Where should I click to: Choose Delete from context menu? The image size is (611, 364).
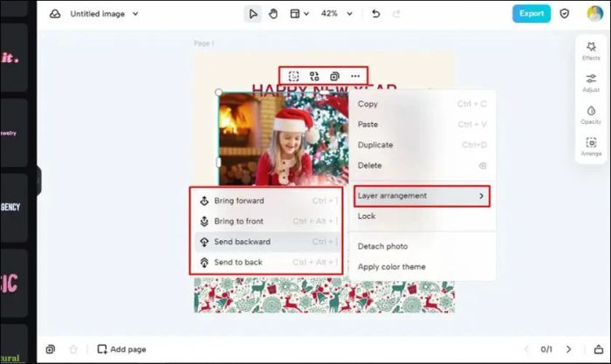tap(422, 166)
